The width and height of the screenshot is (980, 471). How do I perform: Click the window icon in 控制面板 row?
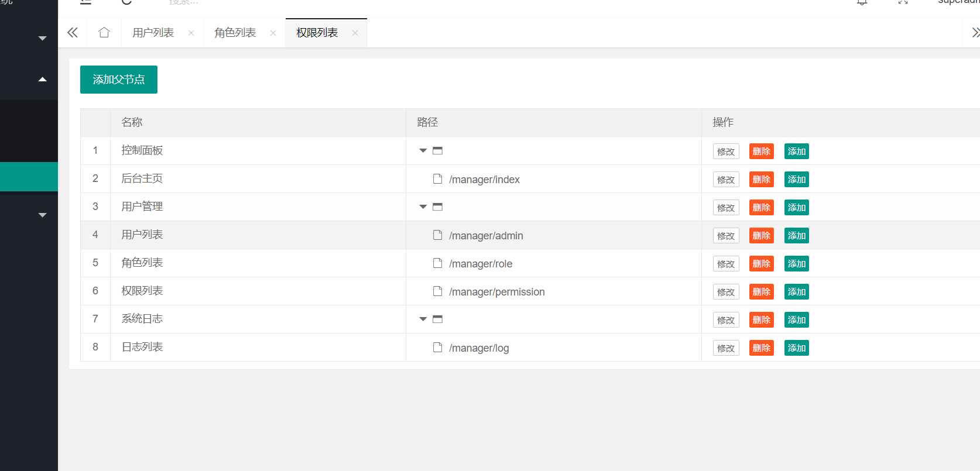(437, 151)
